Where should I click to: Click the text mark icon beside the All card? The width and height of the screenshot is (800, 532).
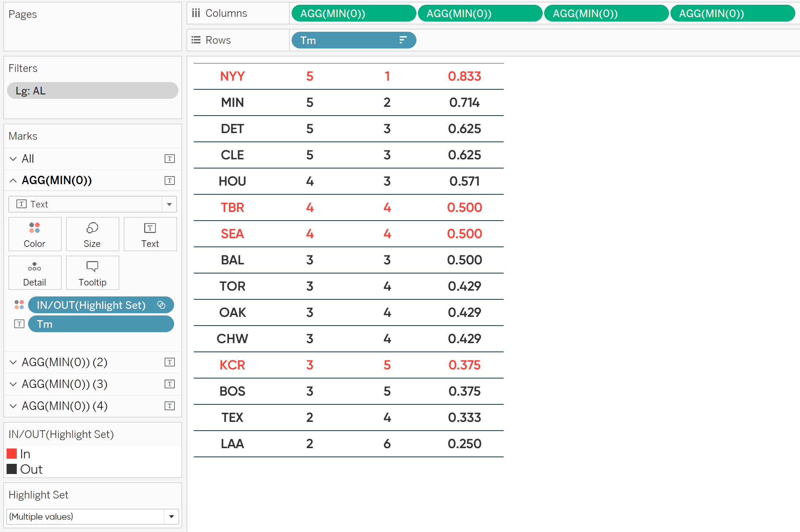point(170,159)
